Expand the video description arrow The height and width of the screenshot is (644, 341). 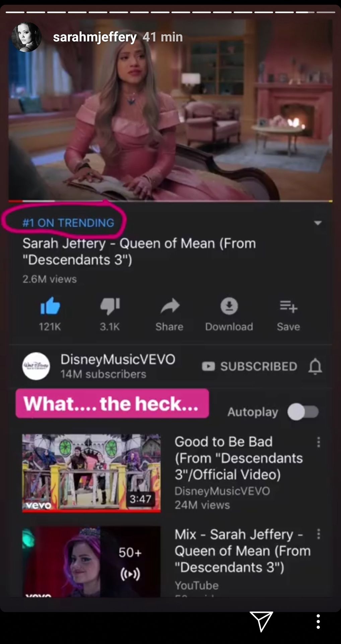(318, 223)
